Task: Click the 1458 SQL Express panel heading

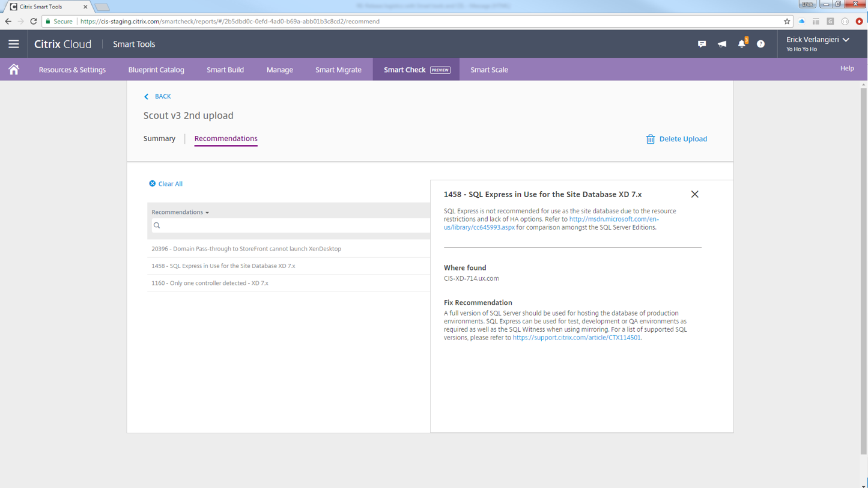Action: [543, 194]
